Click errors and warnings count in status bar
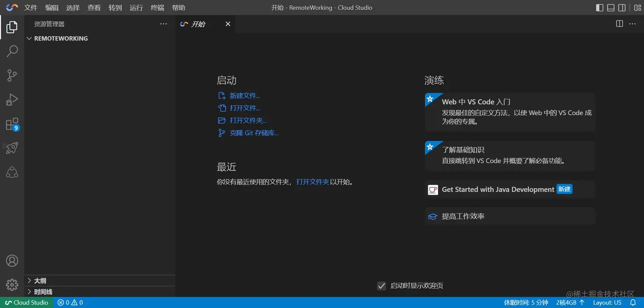644x308 pixels. (x=70, y=302)
